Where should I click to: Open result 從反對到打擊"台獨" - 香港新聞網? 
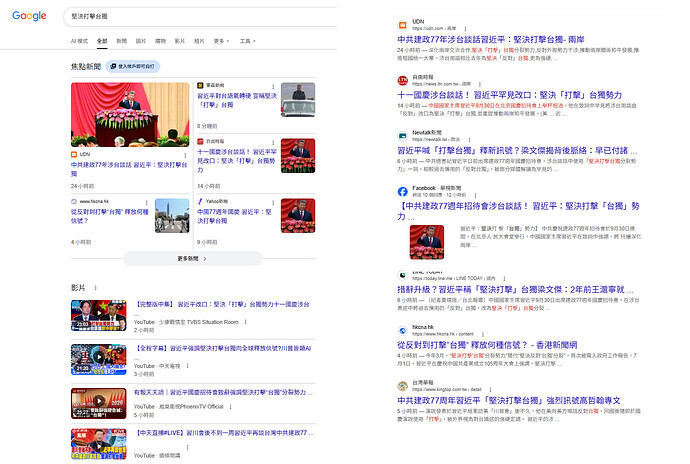[x=487, y=345]
